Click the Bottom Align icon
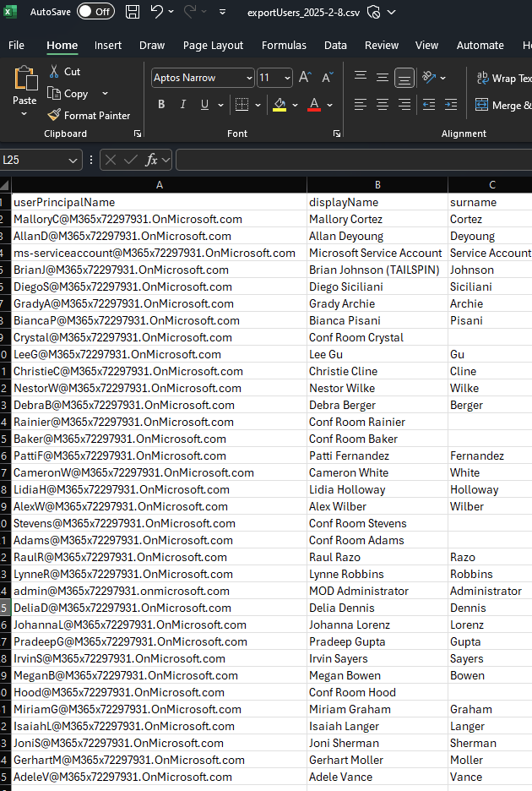The image size is (532, 791). point(404,78)
